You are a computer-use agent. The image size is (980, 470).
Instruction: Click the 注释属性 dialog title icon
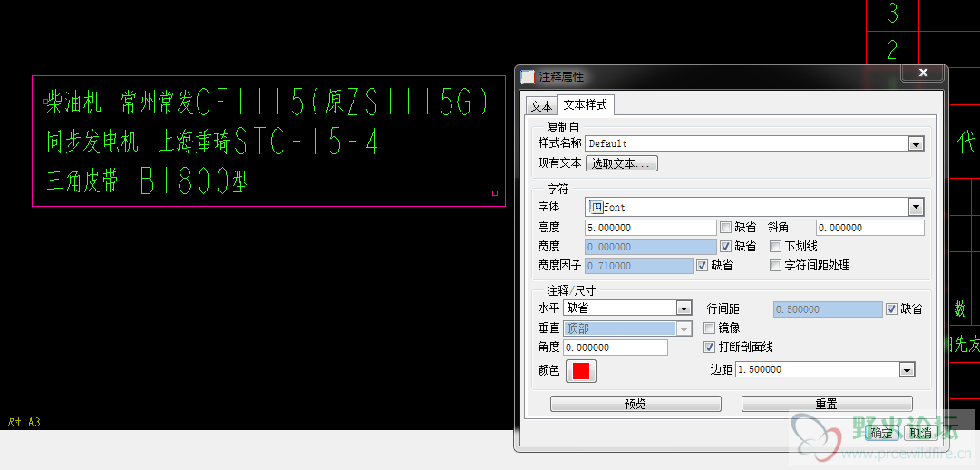coord(529,77)
